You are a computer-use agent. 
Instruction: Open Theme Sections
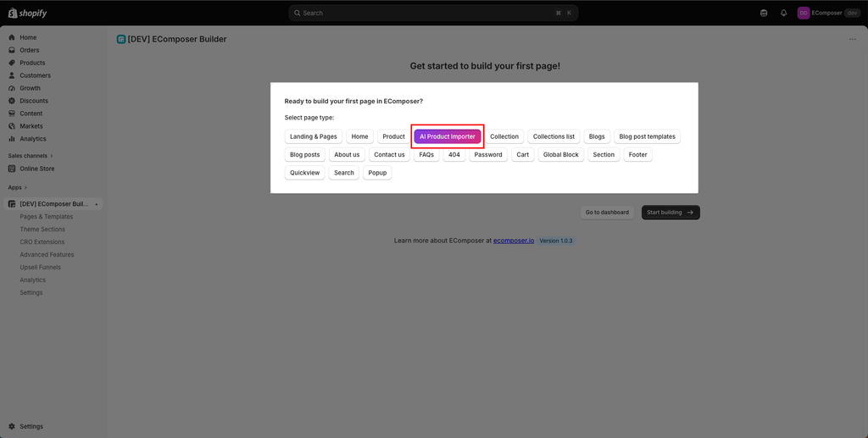pyautogui.click(x=42, y=230)
